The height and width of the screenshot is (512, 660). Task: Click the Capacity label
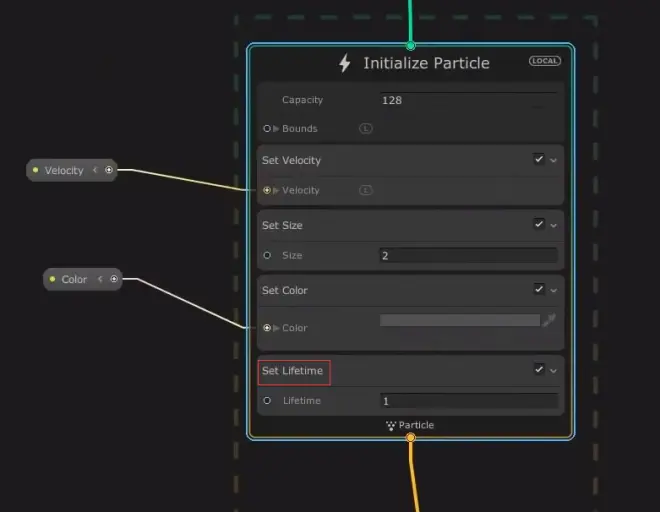[x=302, y=100]
